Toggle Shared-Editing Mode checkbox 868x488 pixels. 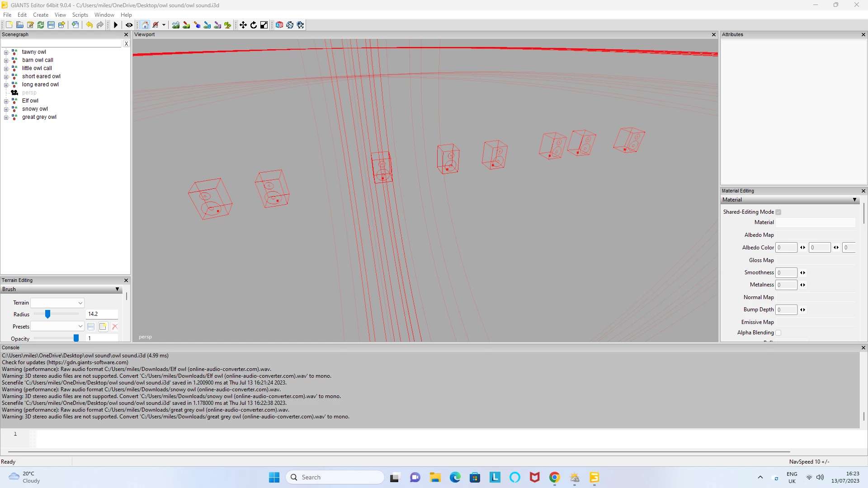778,212
